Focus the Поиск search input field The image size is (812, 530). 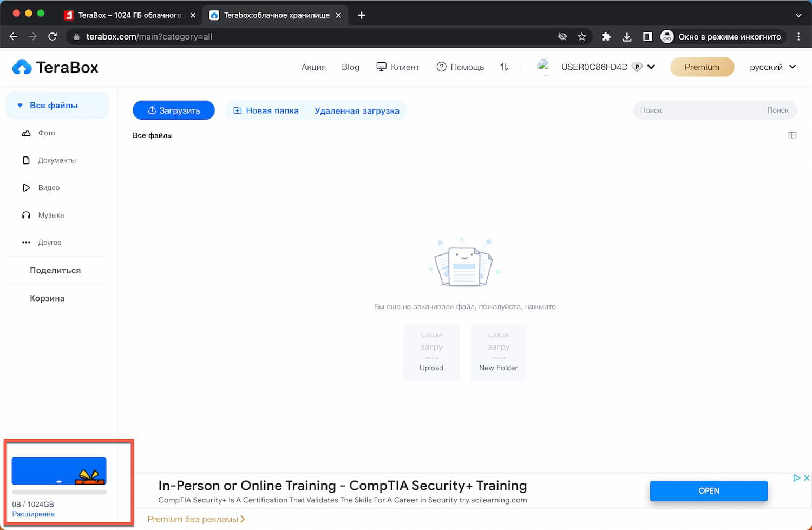[698, 110]
